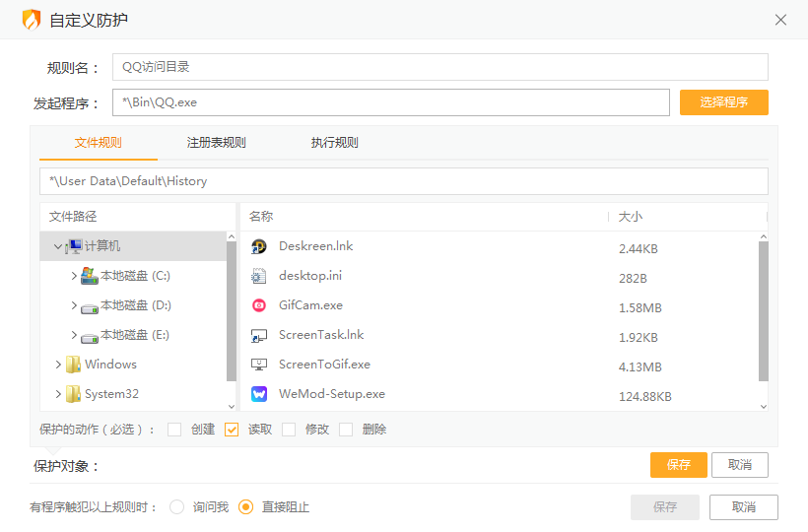
Task: Select the 直接阻止 radio option
Action: coord(245,506)
